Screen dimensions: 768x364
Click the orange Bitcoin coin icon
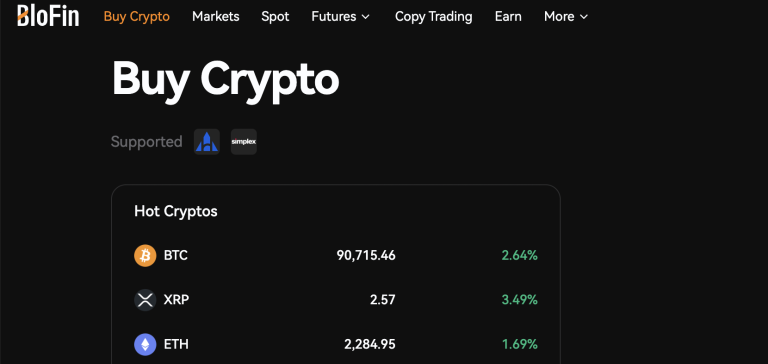click(145, 256)
